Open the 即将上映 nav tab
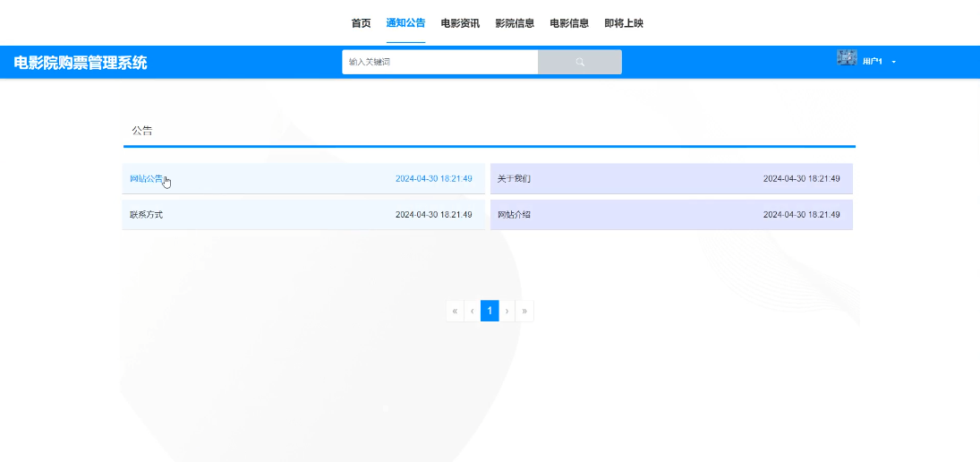Image resolution: width=980 pixels, height=462 pixels. click(624, 23)
